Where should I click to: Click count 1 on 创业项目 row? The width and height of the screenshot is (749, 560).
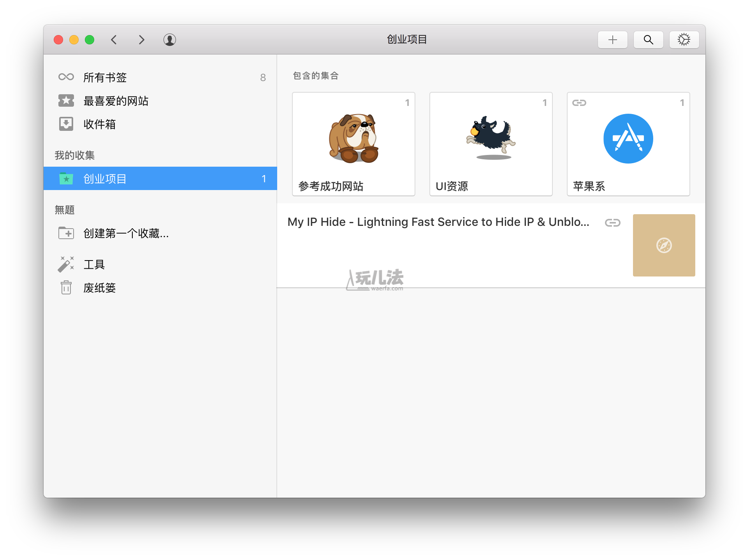[x=264, y=179]
